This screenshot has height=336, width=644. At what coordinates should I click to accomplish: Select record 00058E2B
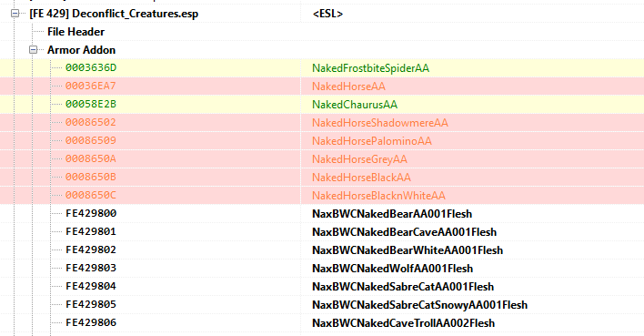(x=91, y=104)
